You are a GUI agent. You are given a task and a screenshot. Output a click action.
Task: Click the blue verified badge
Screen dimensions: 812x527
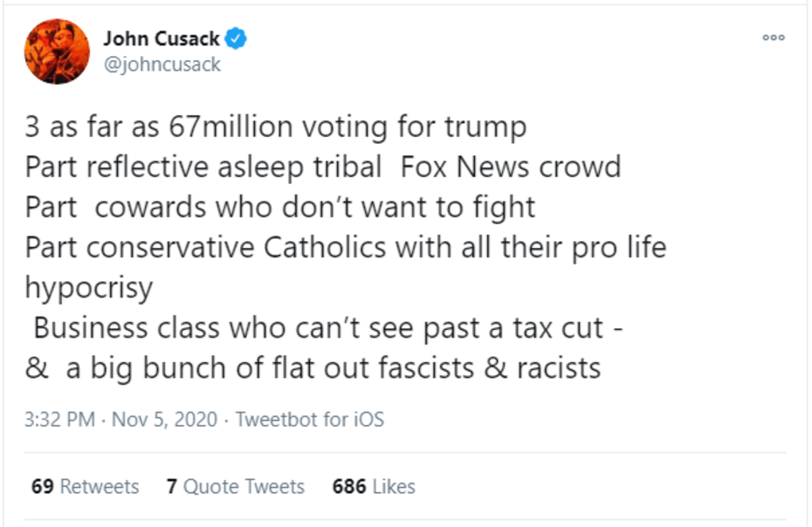237,38
